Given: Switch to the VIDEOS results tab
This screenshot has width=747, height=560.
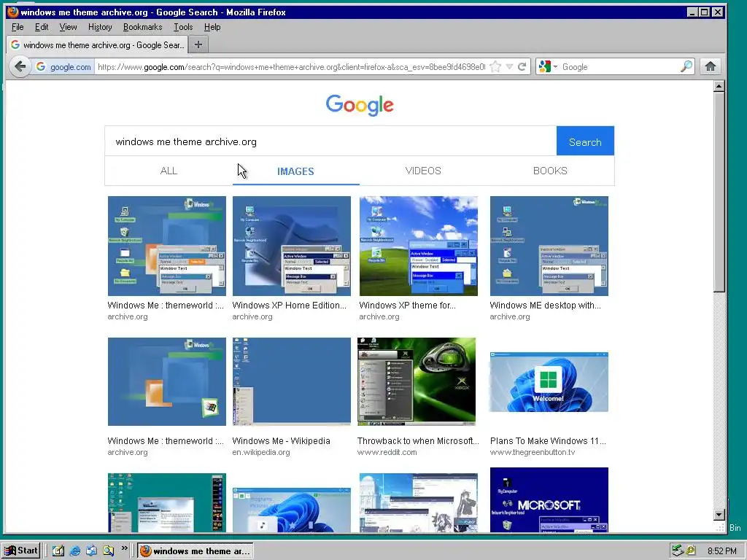Looking at the screenshot, I should click(423, 171).
